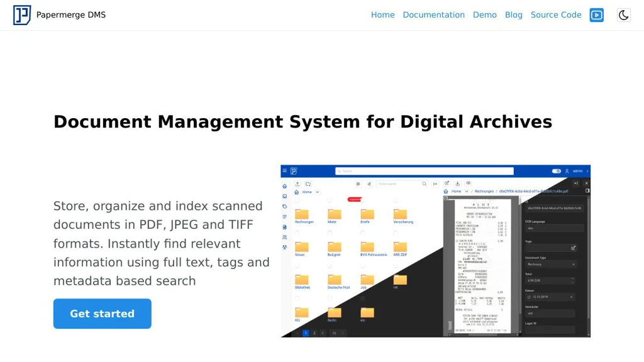The image size is (644, 362).
Task: Select the upload document icon in the toolbar
Action: click(x=297, y=184)
